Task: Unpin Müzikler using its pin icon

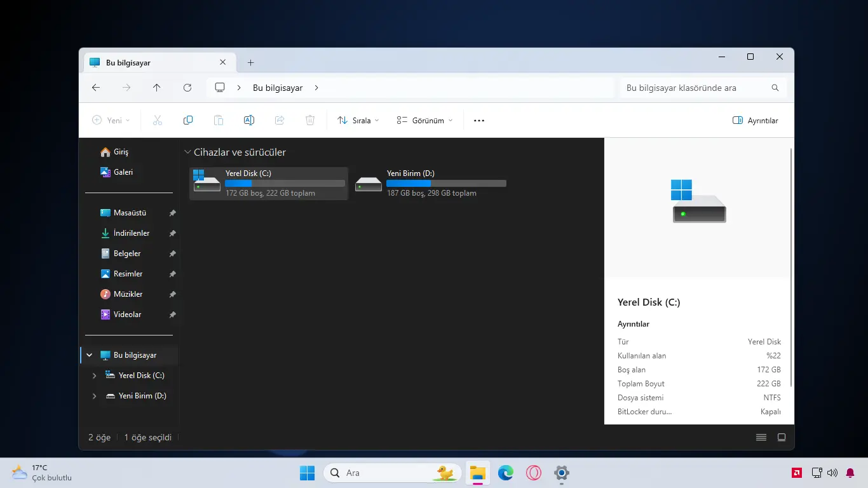Action: click(x=172, y=294)
